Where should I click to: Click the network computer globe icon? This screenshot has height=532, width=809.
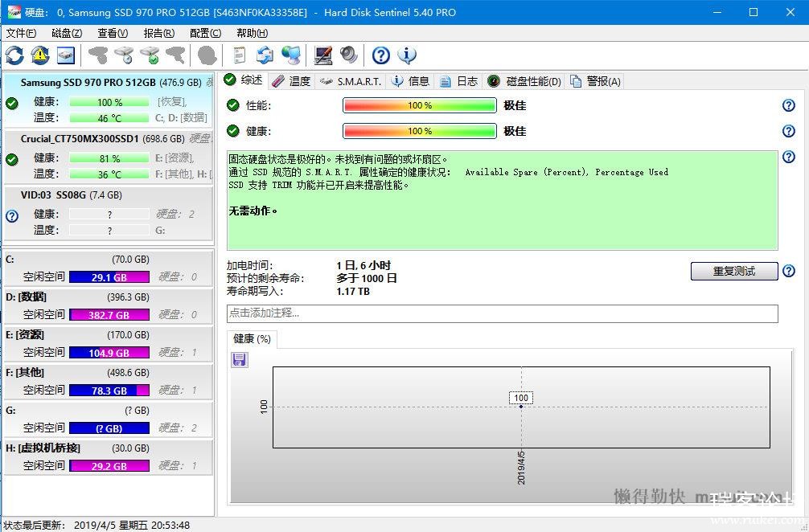[291, 55]
